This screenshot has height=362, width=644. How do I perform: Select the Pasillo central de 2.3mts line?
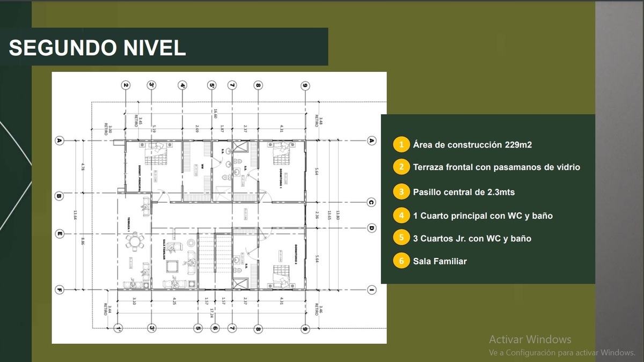(464, 191)
